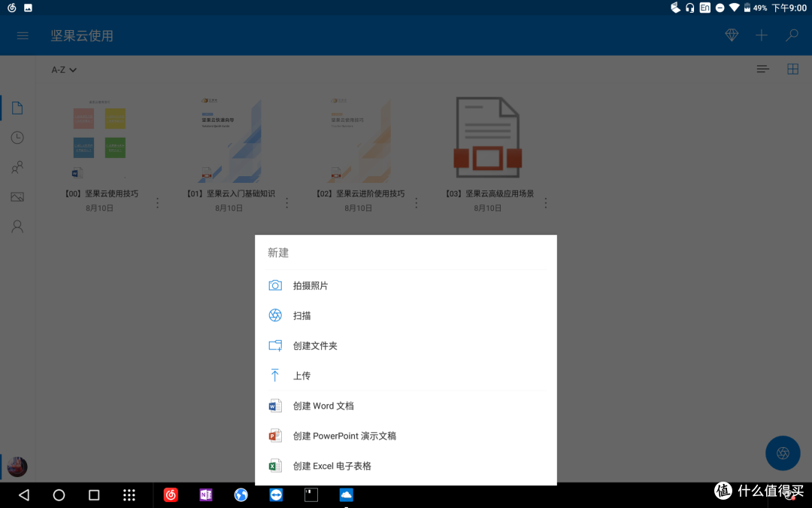
Task: Tap the aperture icon beside 扫描
Action: [275, 315]
